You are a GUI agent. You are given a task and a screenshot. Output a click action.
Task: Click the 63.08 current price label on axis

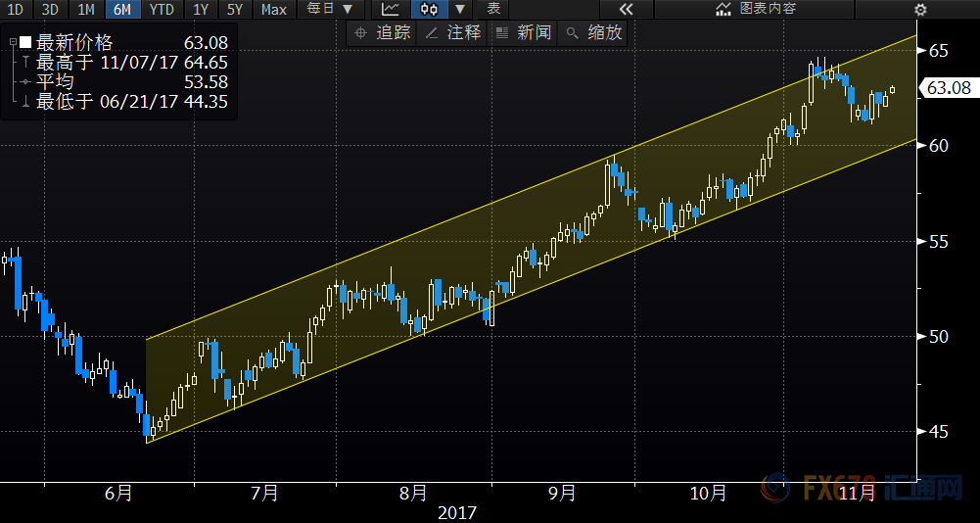click(947, 88)
